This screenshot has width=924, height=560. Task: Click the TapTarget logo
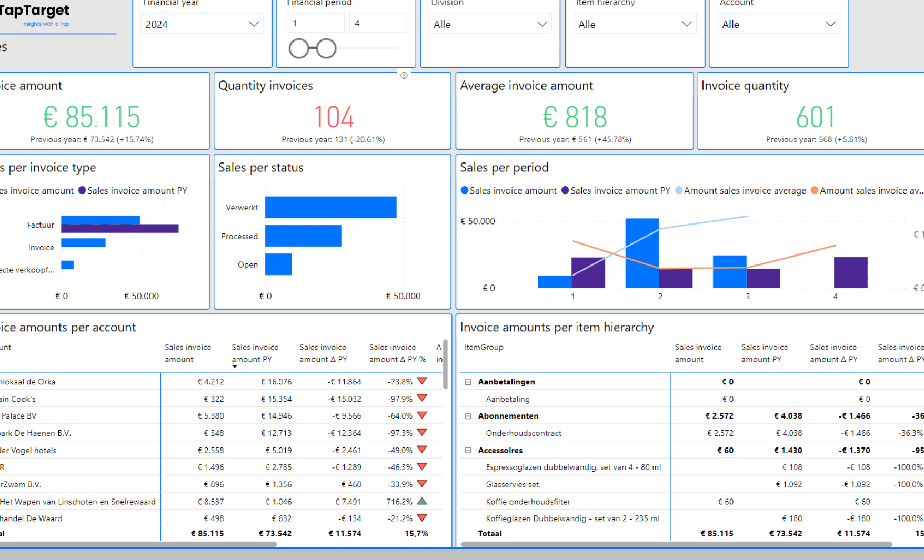click(35, 15)
